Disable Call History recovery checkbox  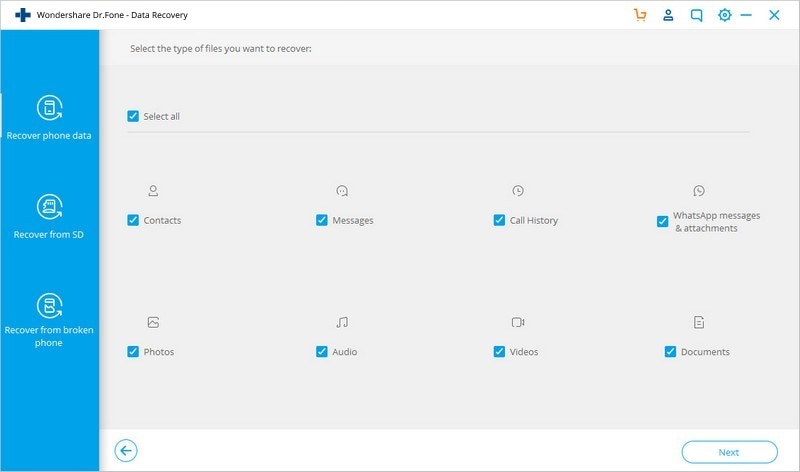(x=499, y=220)
